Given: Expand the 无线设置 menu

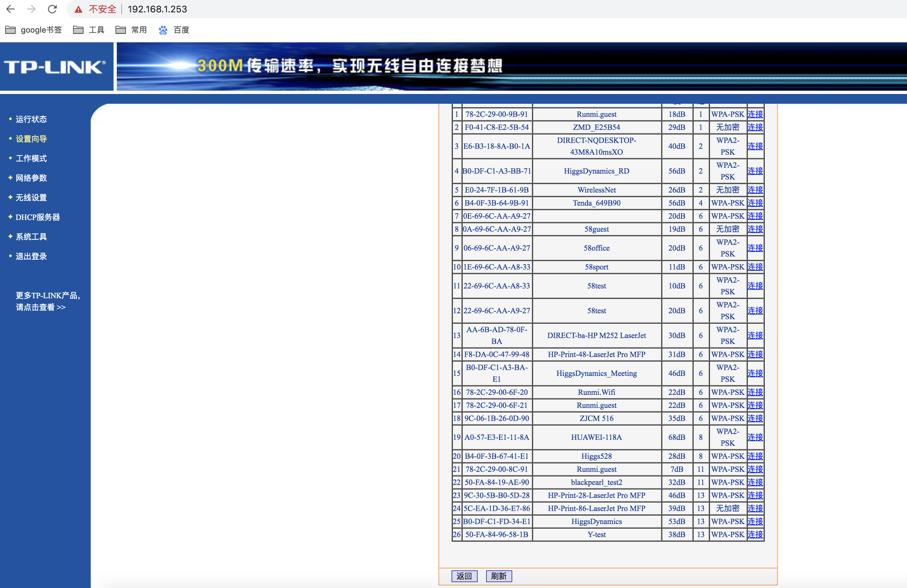Looking at the screenshot, I should coord(31,197).
